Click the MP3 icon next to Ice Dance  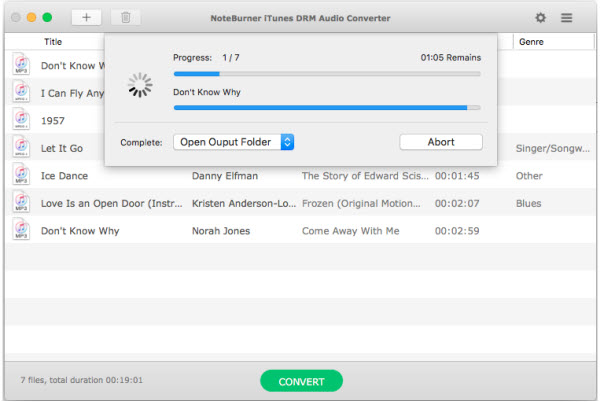coord(21,174)
